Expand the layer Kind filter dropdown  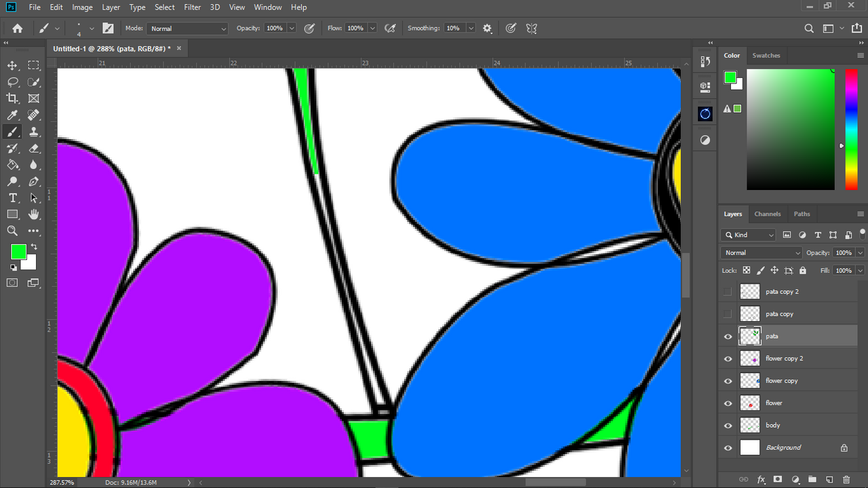pyautogui.click(x=749, y=235)
